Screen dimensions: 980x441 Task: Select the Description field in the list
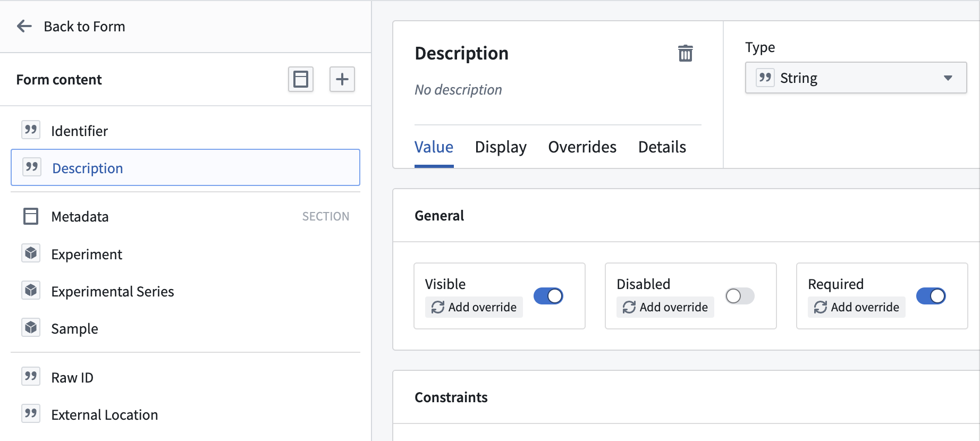185,167
